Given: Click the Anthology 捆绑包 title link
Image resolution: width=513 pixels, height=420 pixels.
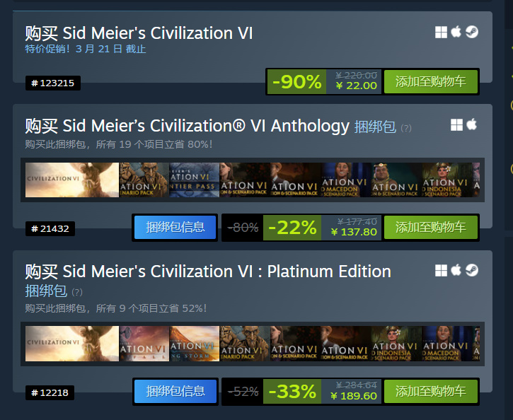Looking at the screenshot, I should pyautogui.click(x=375, y=127).
